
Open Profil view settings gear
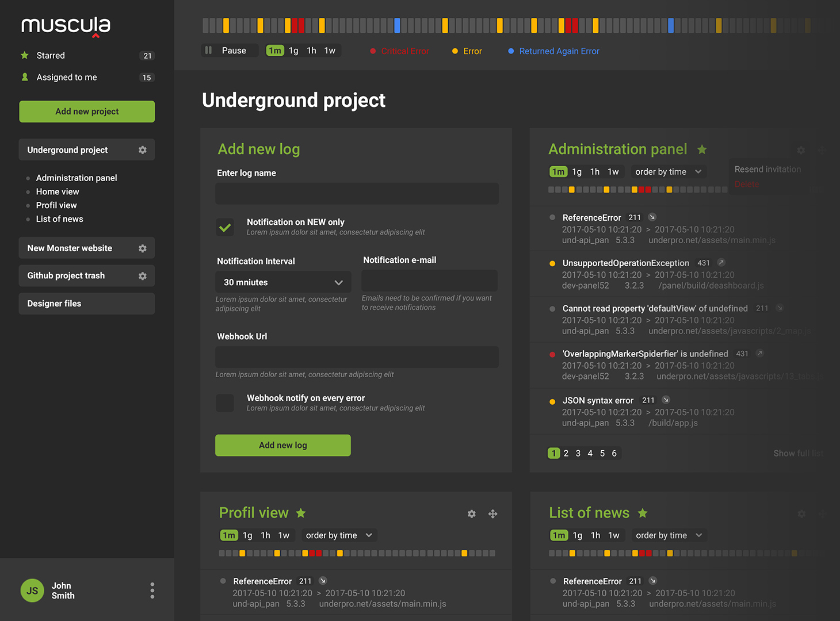(x=472, y=514)
